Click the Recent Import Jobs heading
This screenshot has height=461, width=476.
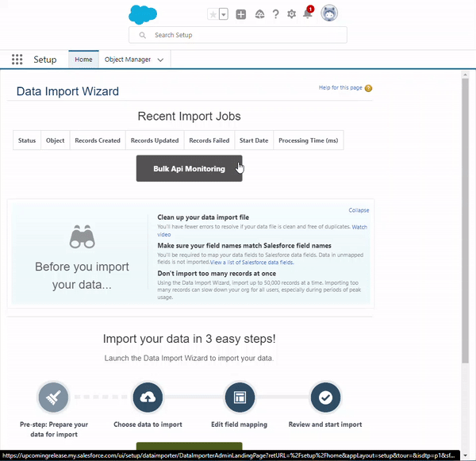[x=189, y=117]
